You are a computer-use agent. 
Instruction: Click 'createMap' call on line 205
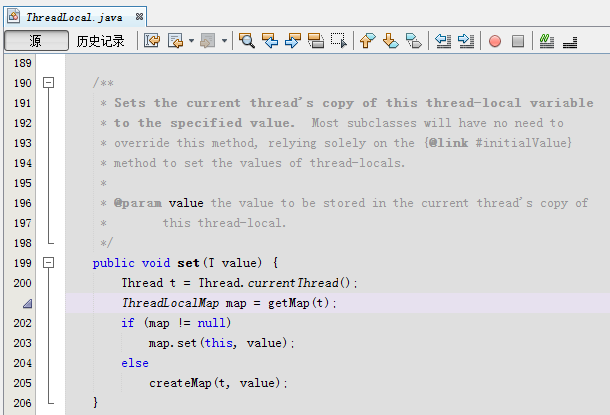[x=181, y=383]
